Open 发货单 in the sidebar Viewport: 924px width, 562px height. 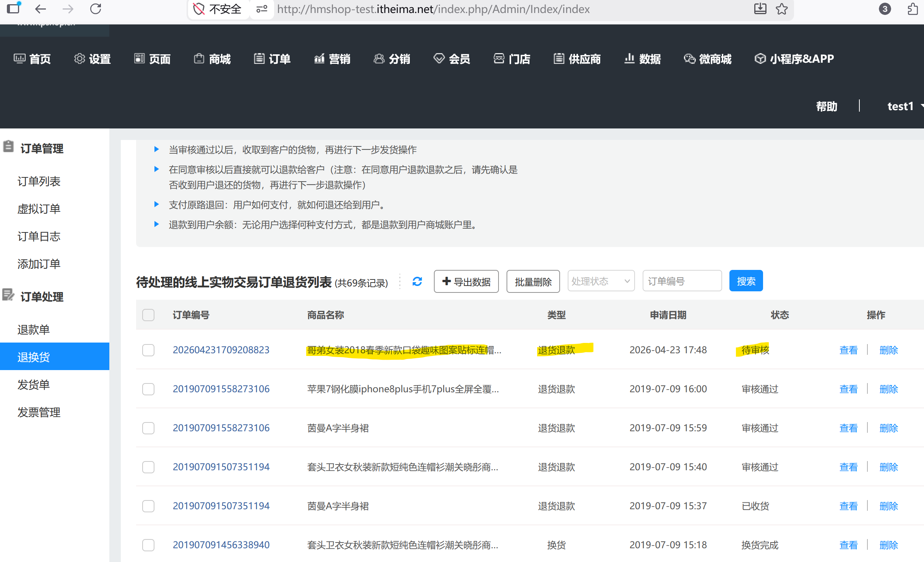(x=34, y=385)
